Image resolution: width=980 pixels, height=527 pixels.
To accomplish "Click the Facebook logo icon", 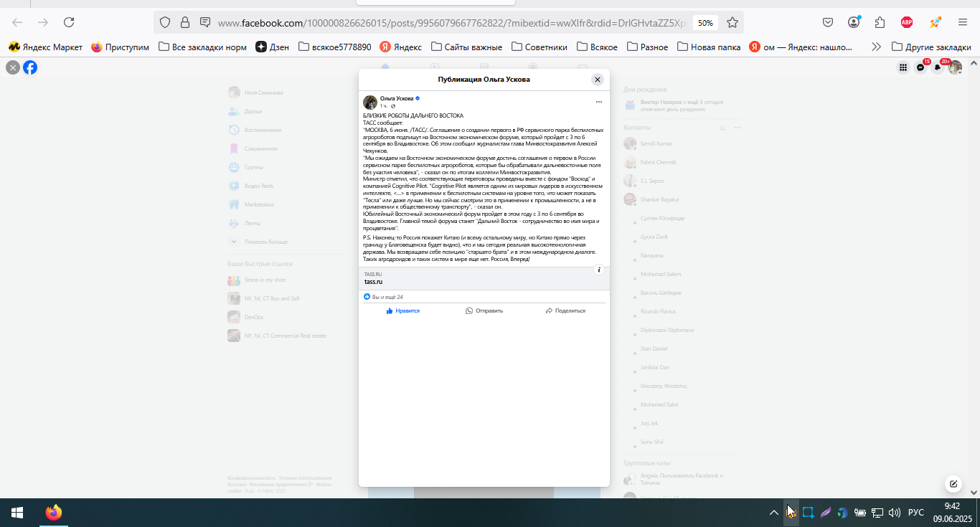I will point(30,67).
